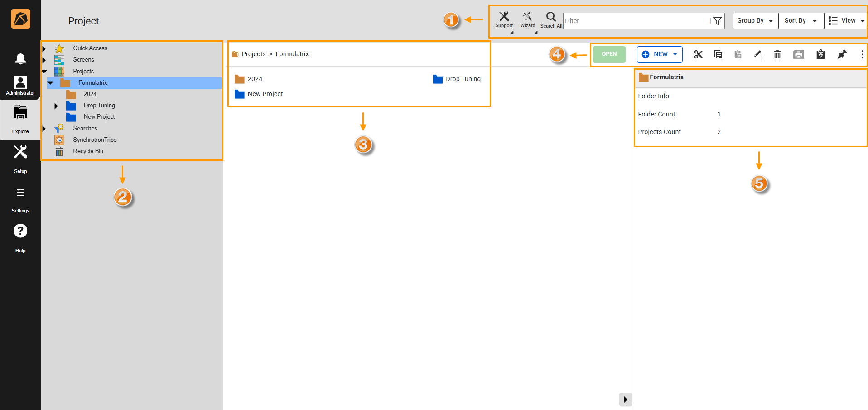Open the View dropdown menu
Image resolution: width=868 pixels, height=410 pixels.
[846, 21]
